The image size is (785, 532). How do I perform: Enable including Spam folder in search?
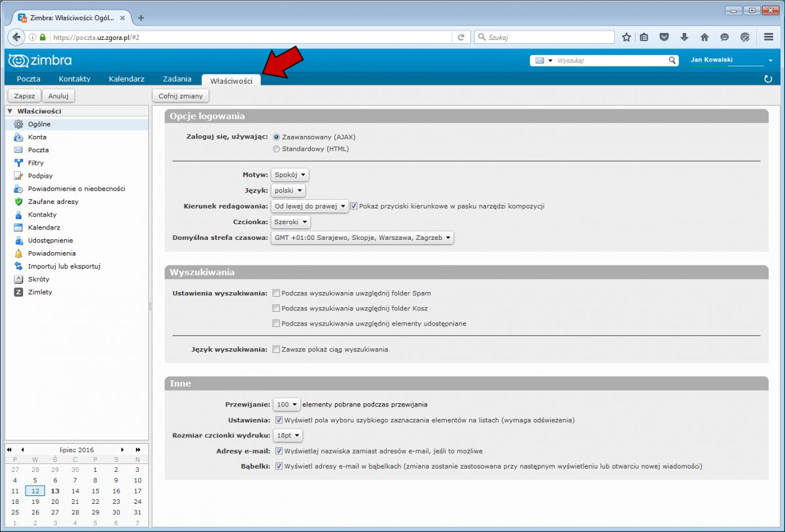click(x=277, y=293)
